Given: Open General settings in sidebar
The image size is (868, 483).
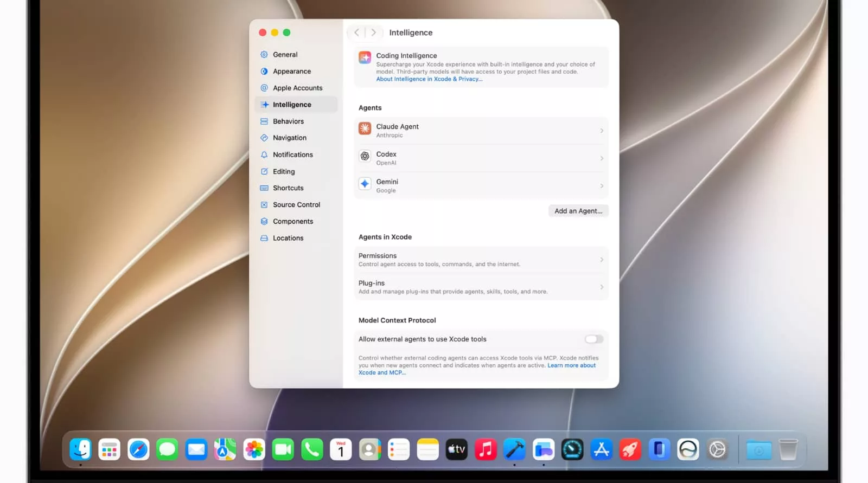Looking at the screenshot, I should click(x=296, y=55).
